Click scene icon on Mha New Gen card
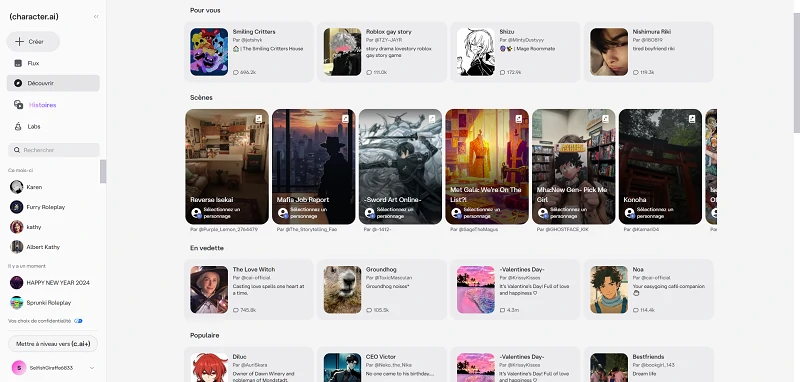The height and width of the screenshot is (382, 800). tap(606, 119)
